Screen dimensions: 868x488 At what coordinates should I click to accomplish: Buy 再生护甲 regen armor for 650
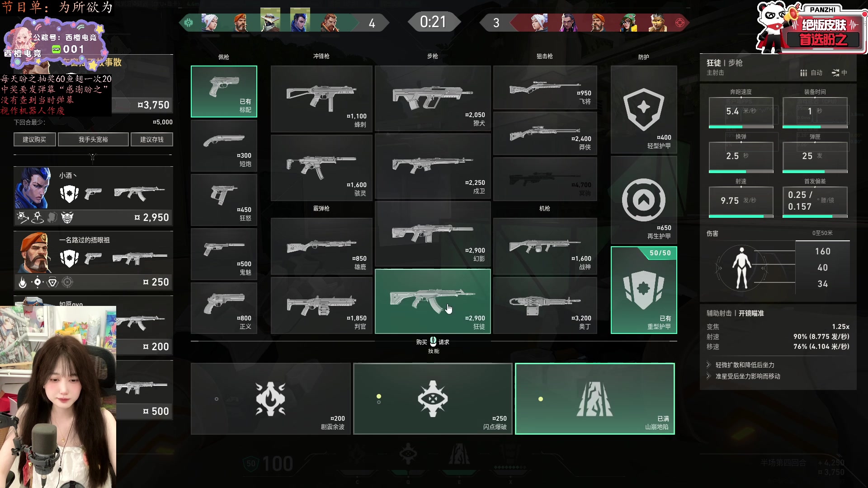click(x=644, y=200)
